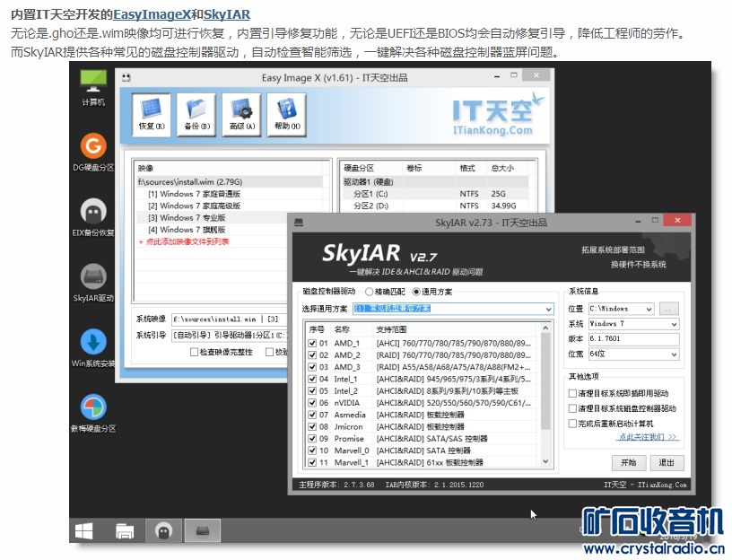Enable 清理目标系统即插即用驱动 option
This screenshot has width=732, height=560.
(x=573, y=393)
